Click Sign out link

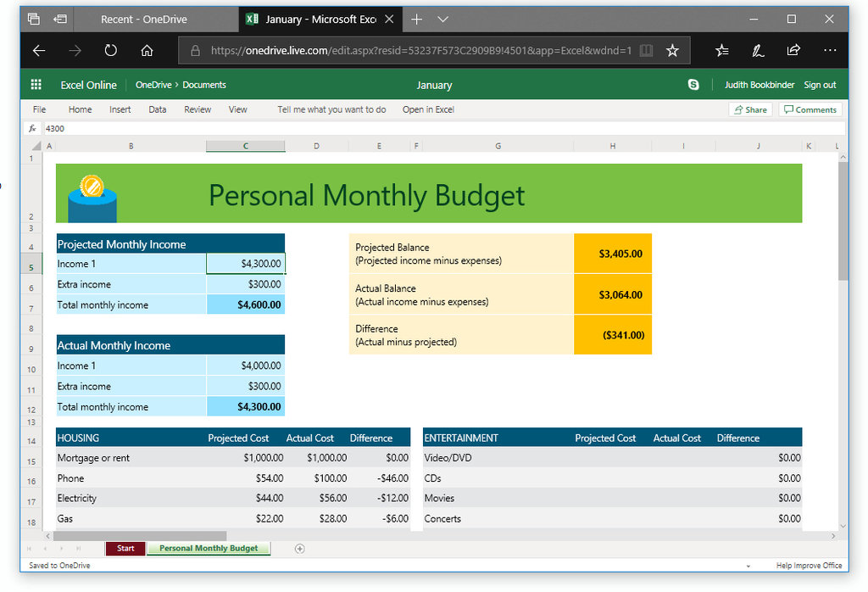[820, 85]
